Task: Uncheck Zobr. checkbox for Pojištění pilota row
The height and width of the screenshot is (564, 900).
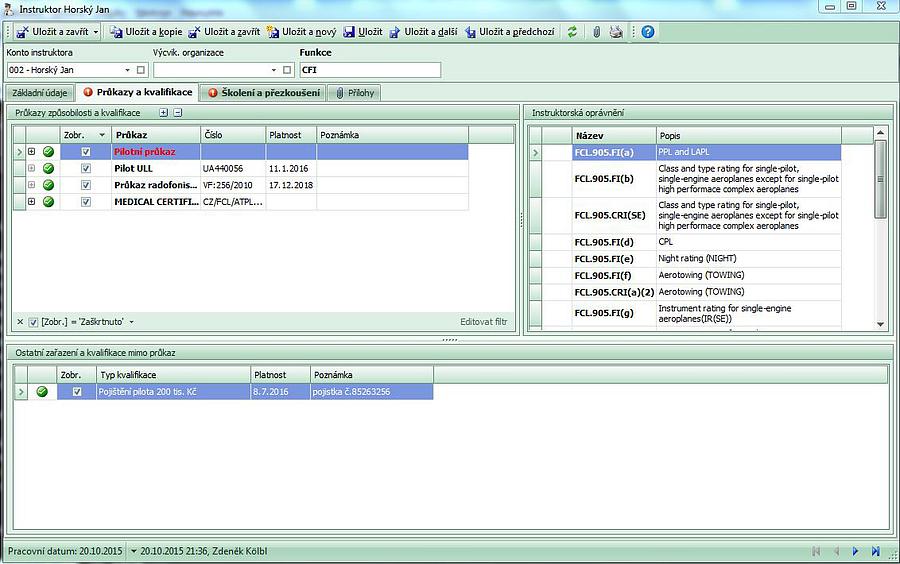Action: (77, 392)
